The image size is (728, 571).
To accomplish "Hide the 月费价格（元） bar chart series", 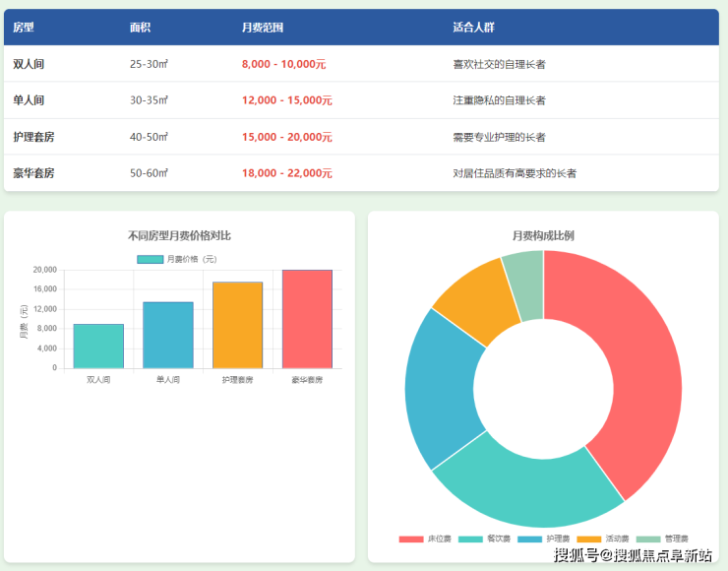I will [176, 259].
